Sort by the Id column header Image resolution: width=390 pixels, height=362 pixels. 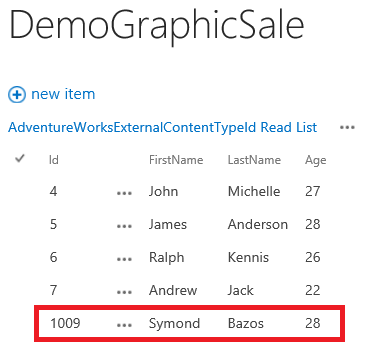click(x=54, y=160)
